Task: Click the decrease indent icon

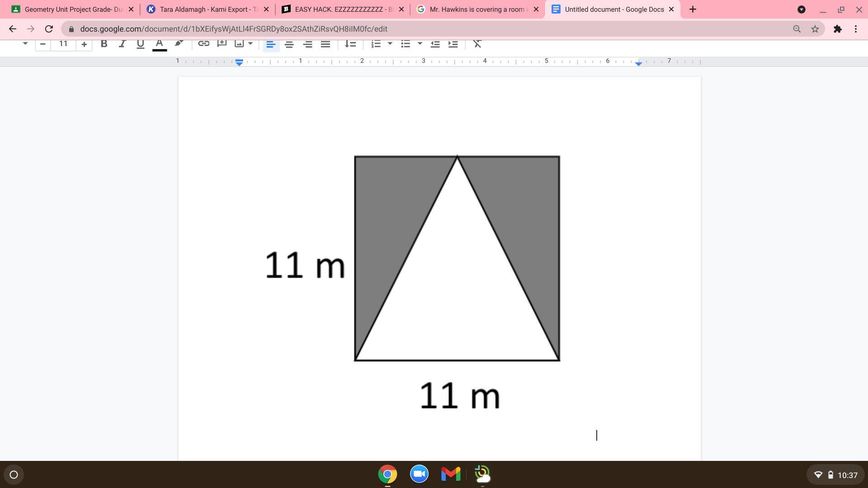Action: [435, 44]
